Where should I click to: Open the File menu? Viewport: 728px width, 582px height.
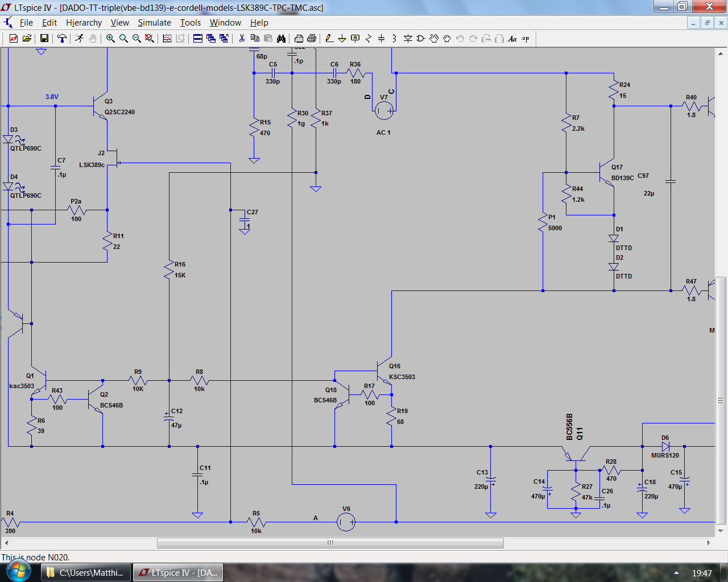click(x=26, y=23)
